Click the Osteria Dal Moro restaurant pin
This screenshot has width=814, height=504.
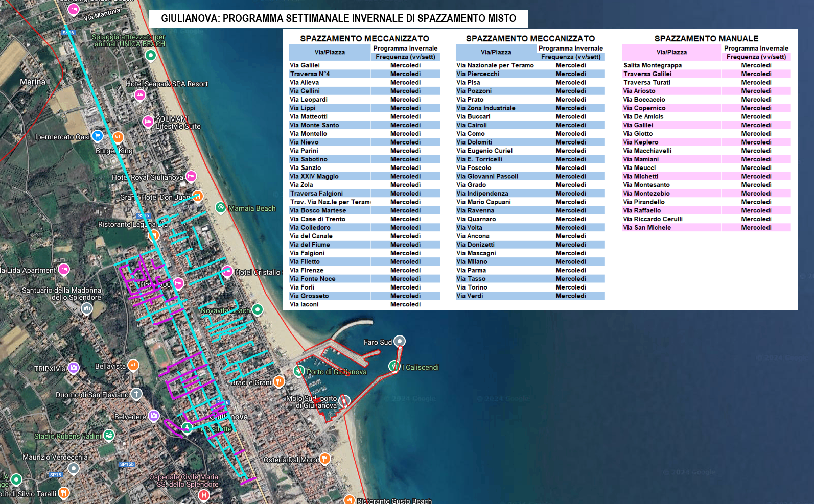[324, 459]
